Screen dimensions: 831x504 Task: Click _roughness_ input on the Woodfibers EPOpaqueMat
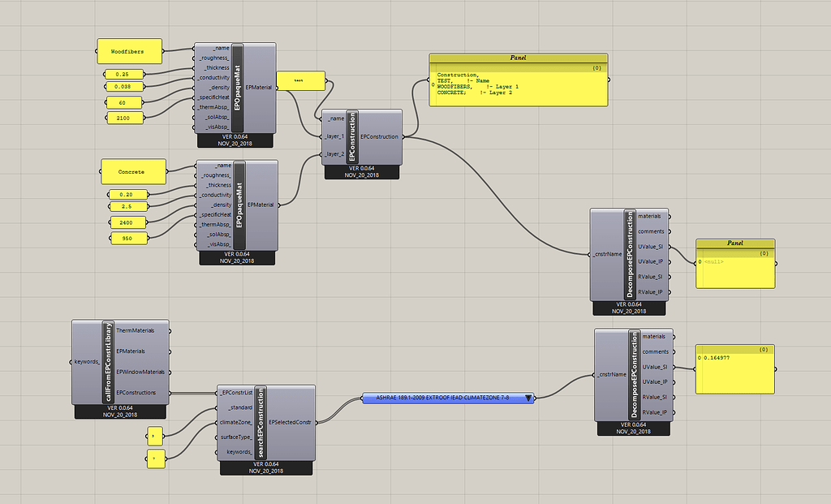[x=214, y=58]
